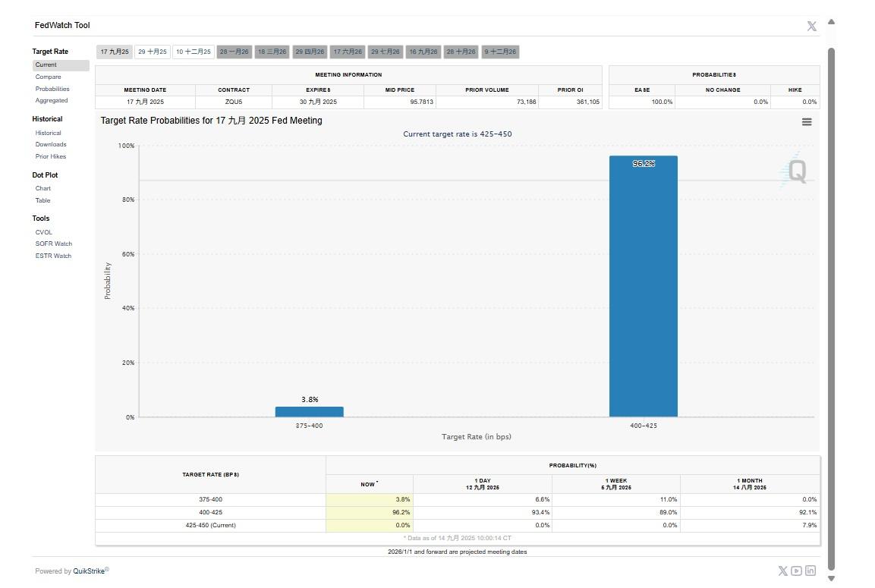Open Compare under Target Rate
The image size is (875, 588).
pyautogui.click(x=48, y=77)
